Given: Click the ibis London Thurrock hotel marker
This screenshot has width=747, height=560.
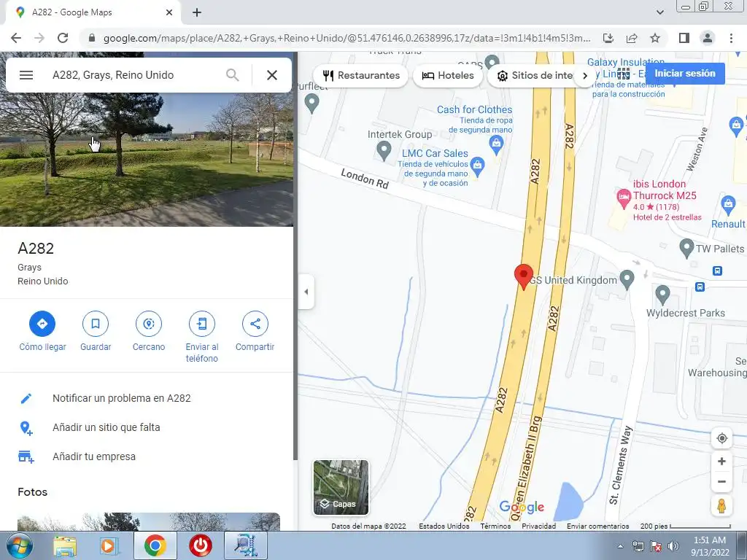Looking at the screenshot, I should point(624,198).
